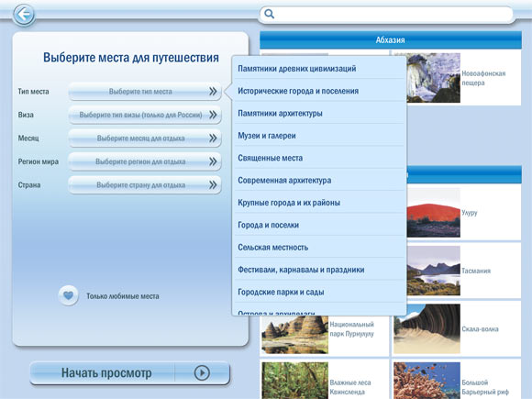The image size is (532, 399).
Task: Open the Тип места dropdown
Action: point(145,92)
